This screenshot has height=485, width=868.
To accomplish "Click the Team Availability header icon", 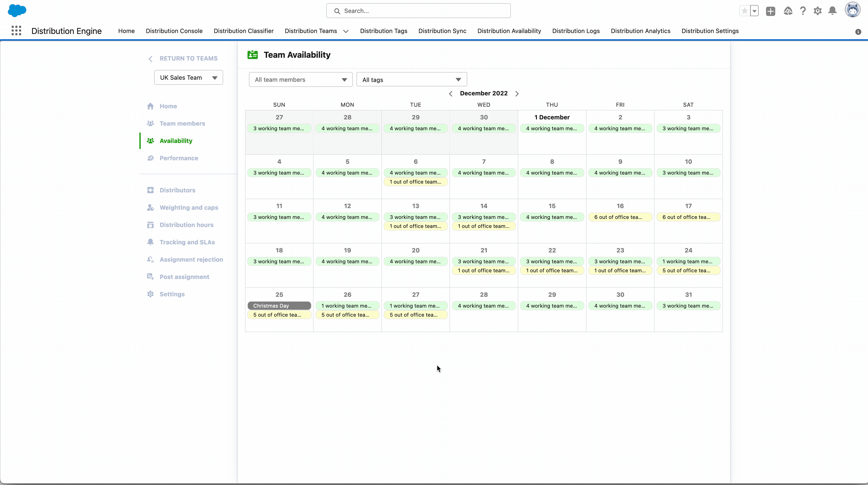I will tap(252, 55).
